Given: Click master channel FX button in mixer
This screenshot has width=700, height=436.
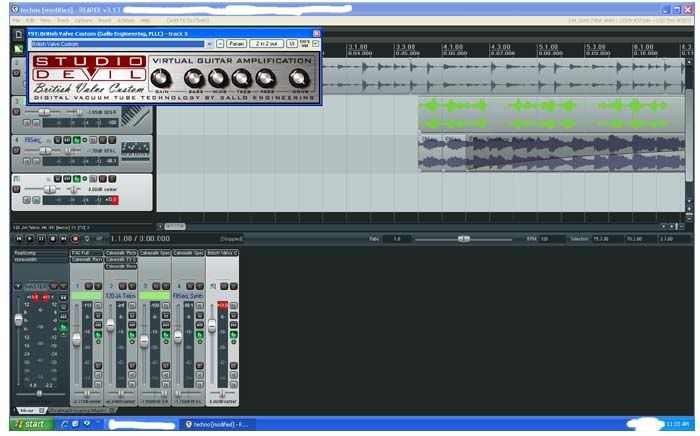Looking at the screenshot, I should (64, 327).
